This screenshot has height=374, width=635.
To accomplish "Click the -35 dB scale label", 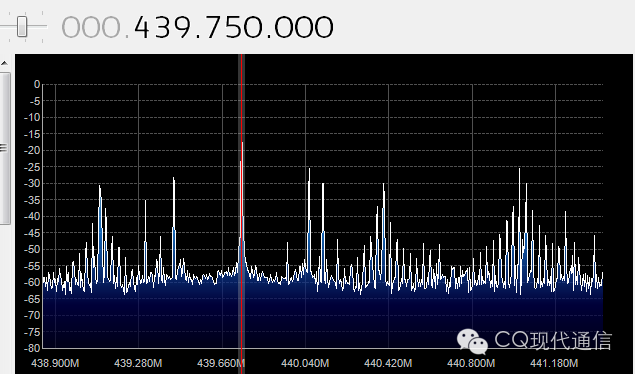I will [32, 200].
